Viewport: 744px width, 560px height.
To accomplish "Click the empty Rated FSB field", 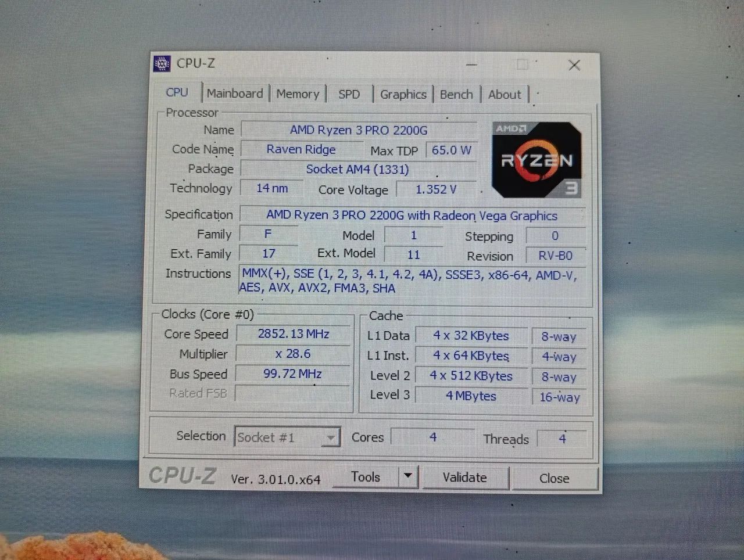I will [x=292, y=393].
